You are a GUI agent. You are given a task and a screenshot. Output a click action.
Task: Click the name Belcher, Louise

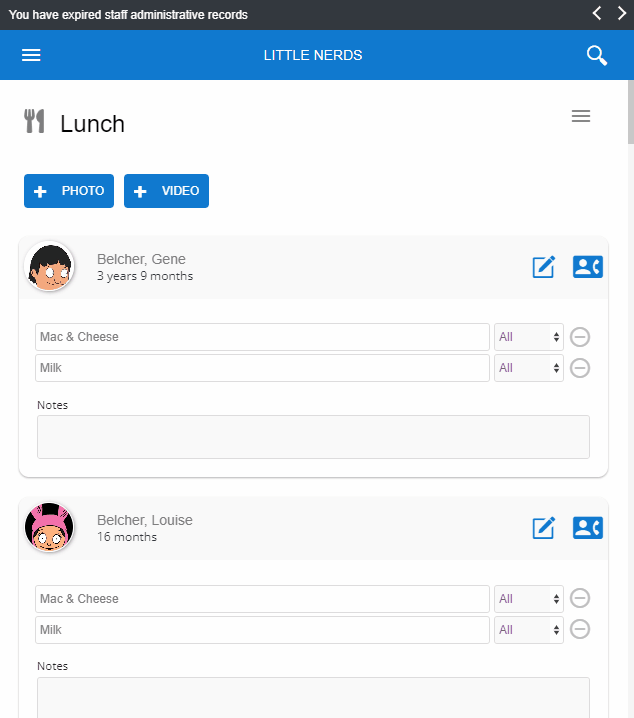pyautogui.click(x=145, y=520)
